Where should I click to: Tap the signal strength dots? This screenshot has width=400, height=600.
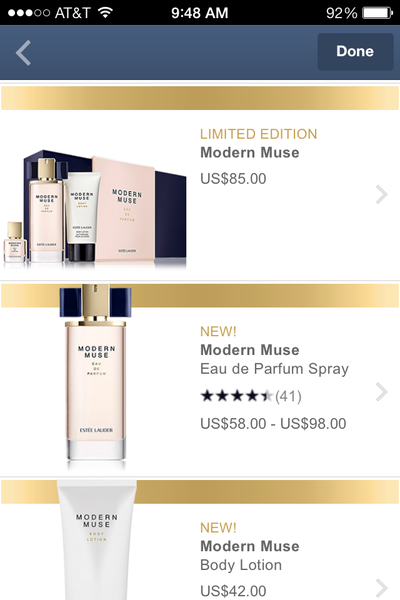pos(29,13)
